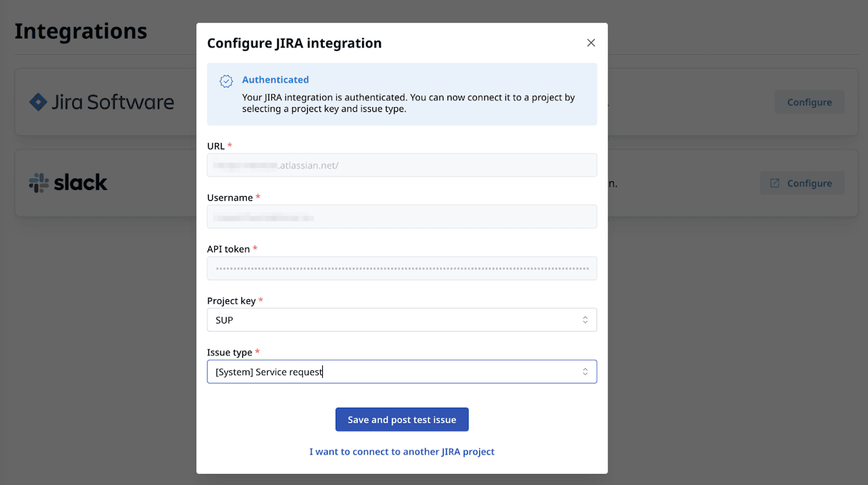Image resolution: width=868 pixels, height=485 pixels.
Task: Open the Issue type dropdown
Action: 401,371
